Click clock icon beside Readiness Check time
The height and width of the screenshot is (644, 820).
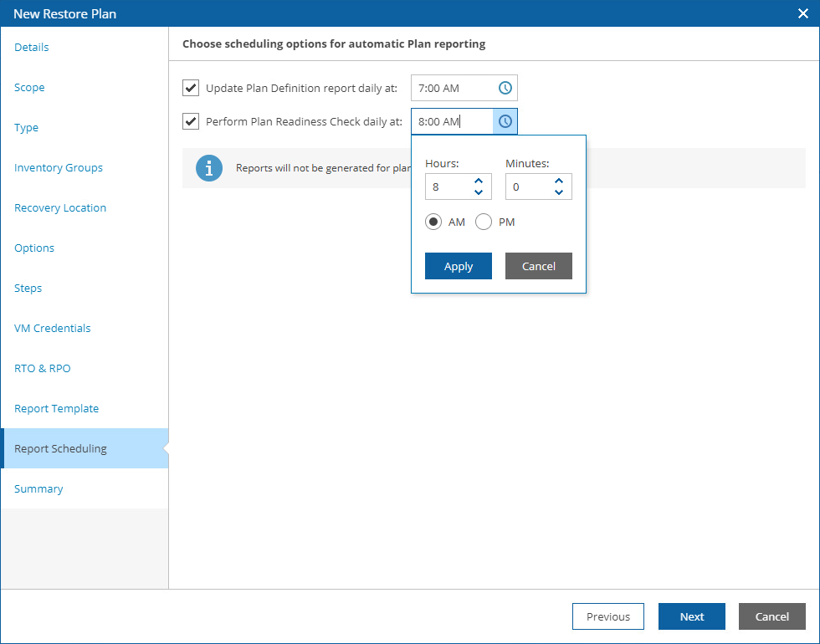coord(505,121)
